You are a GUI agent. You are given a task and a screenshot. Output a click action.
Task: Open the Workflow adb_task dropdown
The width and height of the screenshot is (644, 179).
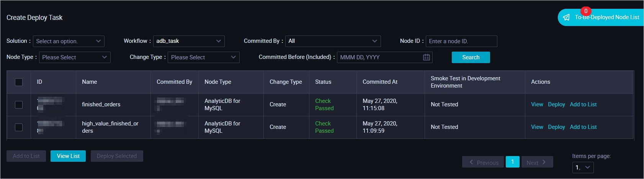[x=189, y=41]
